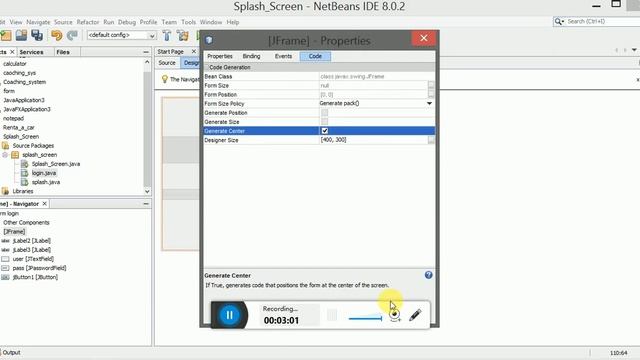Viewport: 640px width, 360px height.
Task: Click ellipsis button for Form Size
Action: click(x=431, y=85)
